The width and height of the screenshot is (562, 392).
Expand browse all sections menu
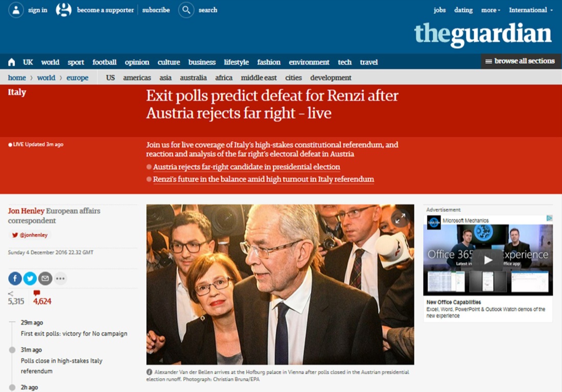coord(520,61)
